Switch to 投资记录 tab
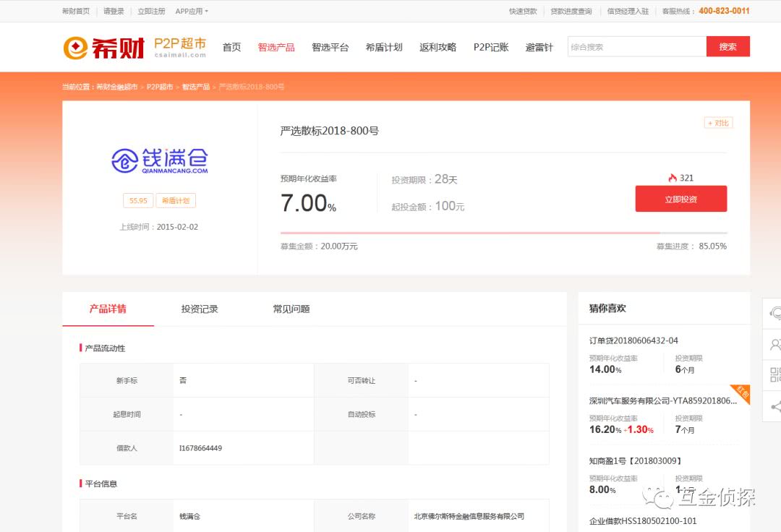Screen dimensions: 781x532 200,309
